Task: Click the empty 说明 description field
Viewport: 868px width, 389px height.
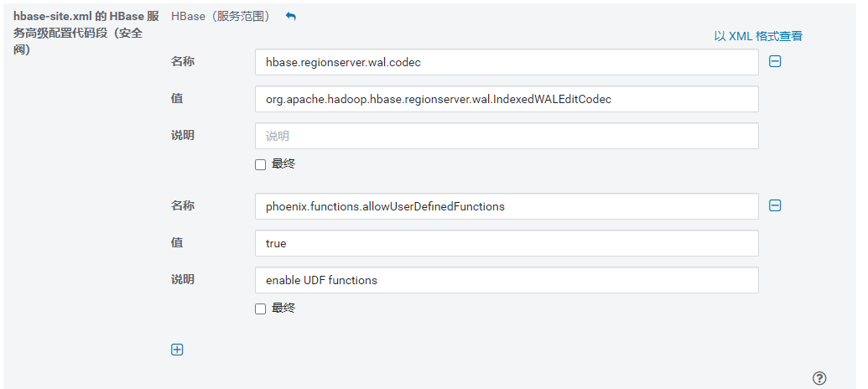Action: (507, 136)
